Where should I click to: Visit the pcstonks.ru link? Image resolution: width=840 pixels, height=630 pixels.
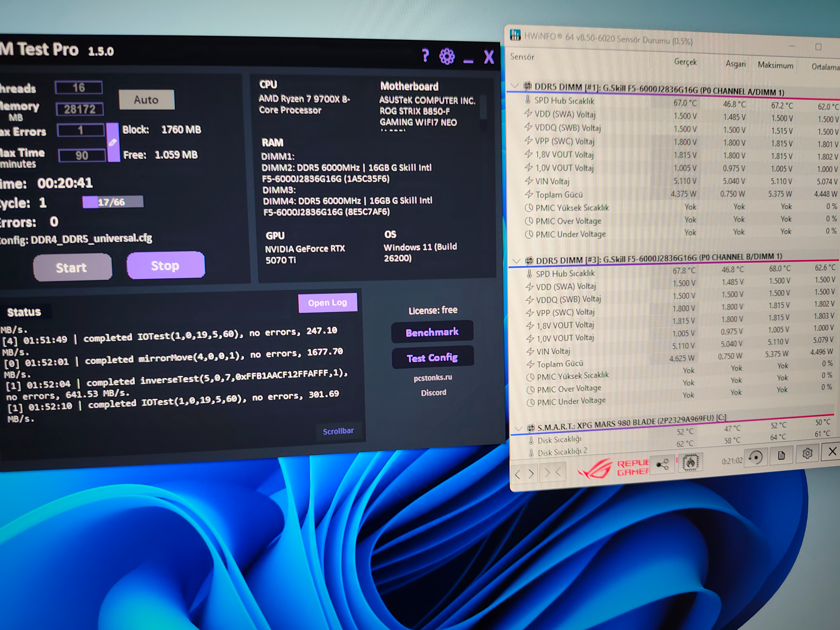coord(433,378)
